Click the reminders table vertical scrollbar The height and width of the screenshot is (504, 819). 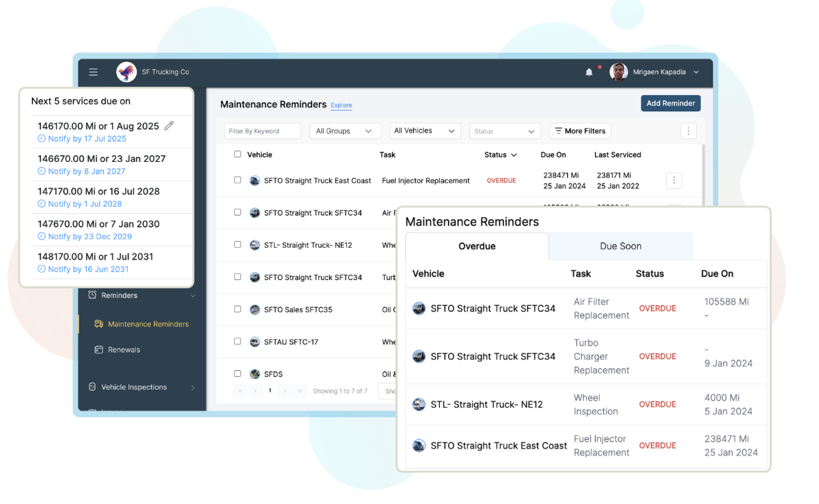tap(703, 171)
